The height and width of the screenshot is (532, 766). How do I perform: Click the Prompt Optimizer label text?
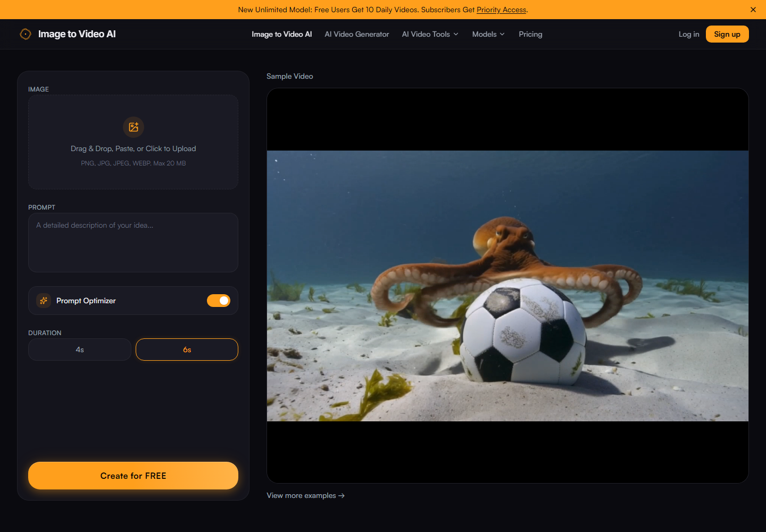click(86, 301)
